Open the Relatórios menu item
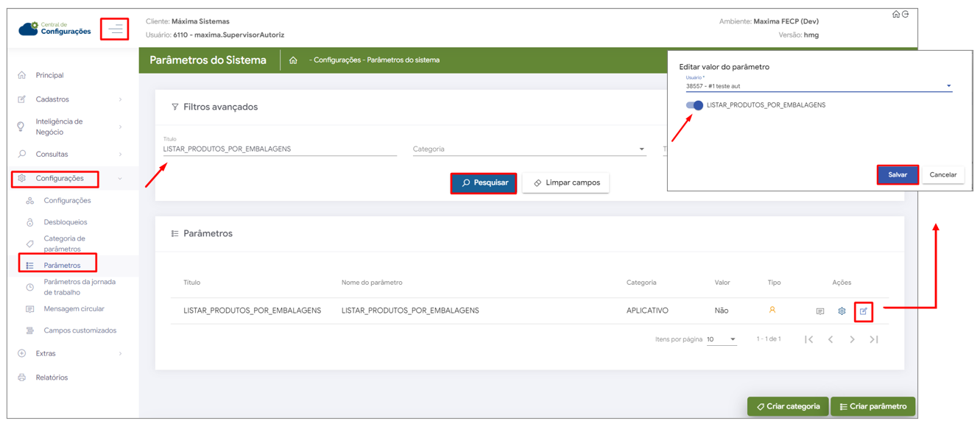The width and height of the screenshot is (980, 429). pos(52,377)
